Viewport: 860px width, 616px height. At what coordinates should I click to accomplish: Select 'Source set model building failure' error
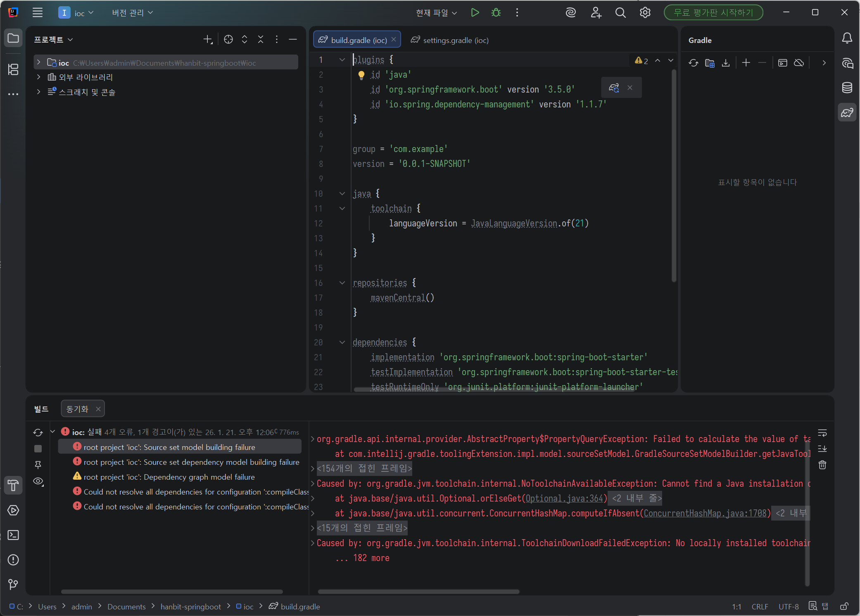point(169,447)
